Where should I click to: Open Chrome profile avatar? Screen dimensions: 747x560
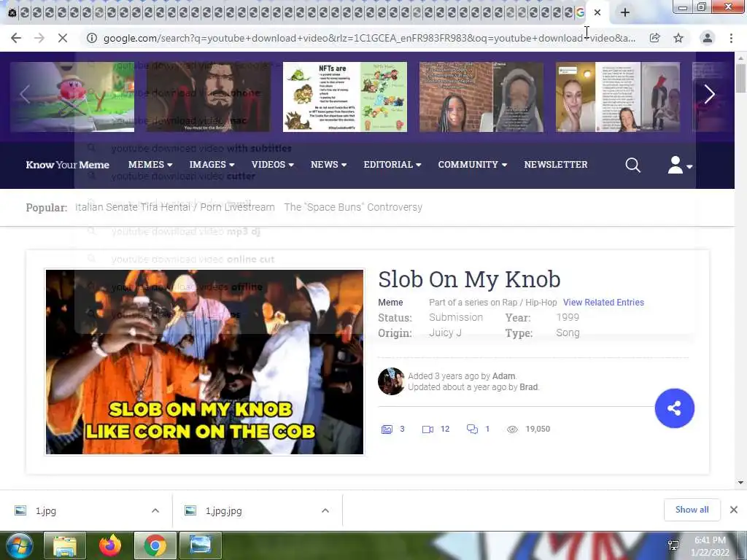[708, 38]
